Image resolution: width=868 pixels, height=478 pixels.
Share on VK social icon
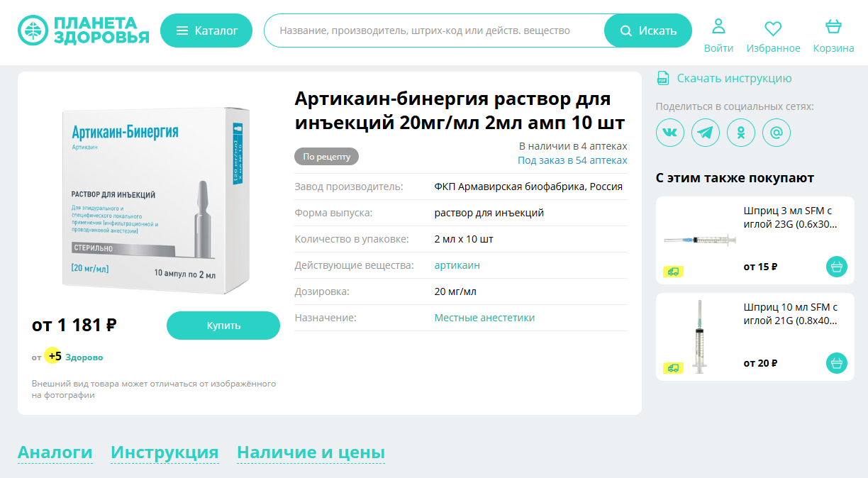coord(670,133)
